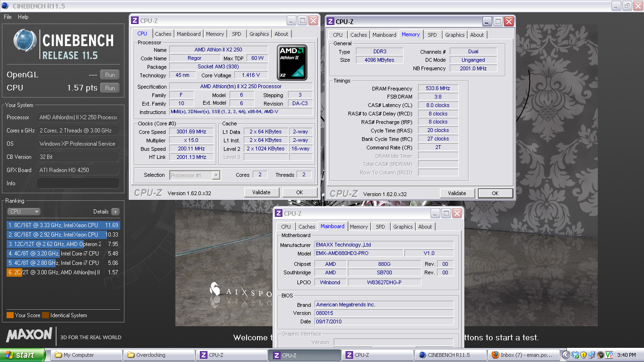Switch to Caches tab in CPU window
Screen dimensions: 644x362
point(163,34)
